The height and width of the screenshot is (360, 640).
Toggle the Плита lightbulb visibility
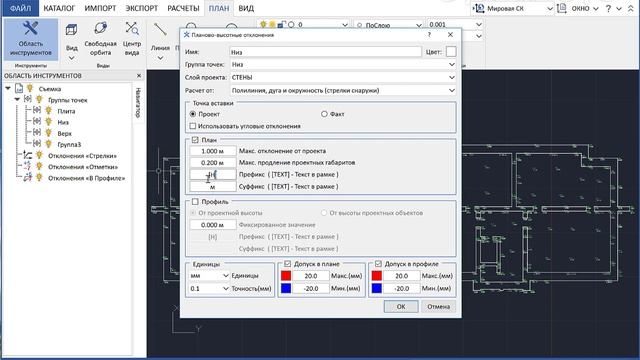click(x=49, y=111)
